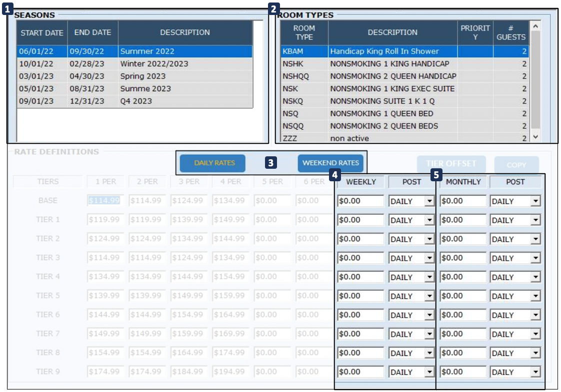The width and height of the screenshot is (561, 392).
Task: Click the DAILY RATES button
Action: pos(214,163)
